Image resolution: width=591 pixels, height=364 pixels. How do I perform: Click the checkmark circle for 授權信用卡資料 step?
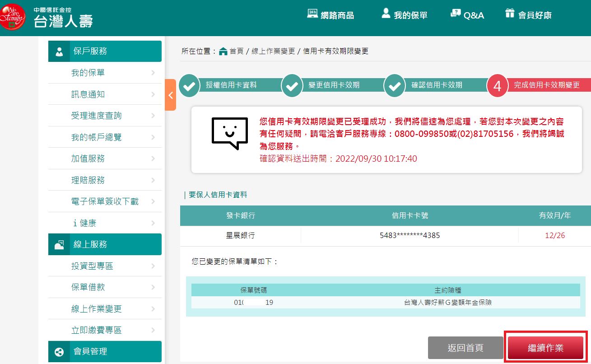click(189, 85)
